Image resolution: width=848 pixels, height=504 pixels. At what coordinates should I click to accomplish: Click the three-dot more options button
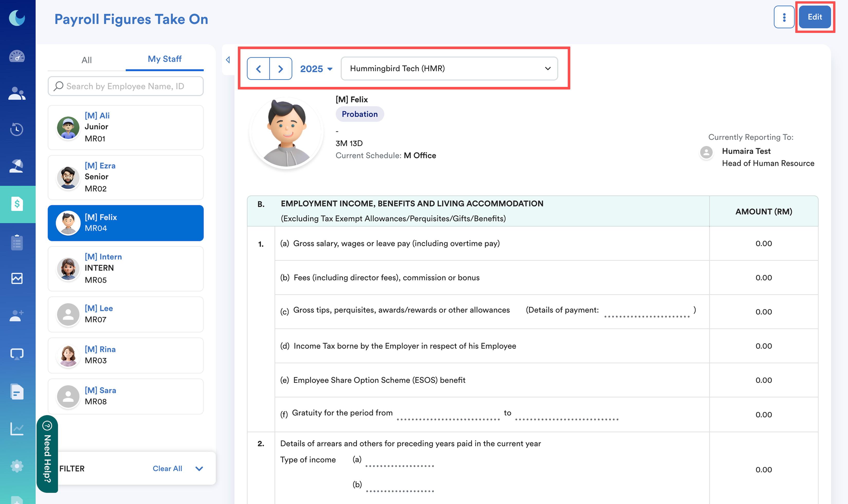(x=784, y=17)
